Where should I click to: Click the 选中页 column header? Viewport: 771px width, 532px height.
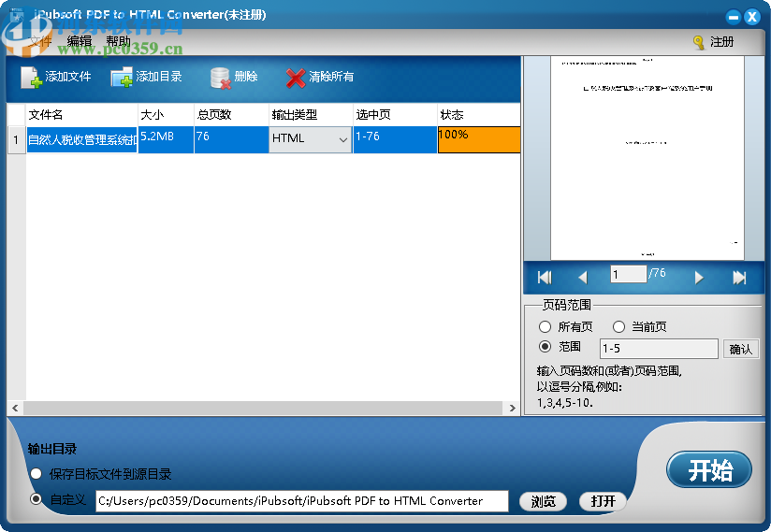click(x=395, y=115)
